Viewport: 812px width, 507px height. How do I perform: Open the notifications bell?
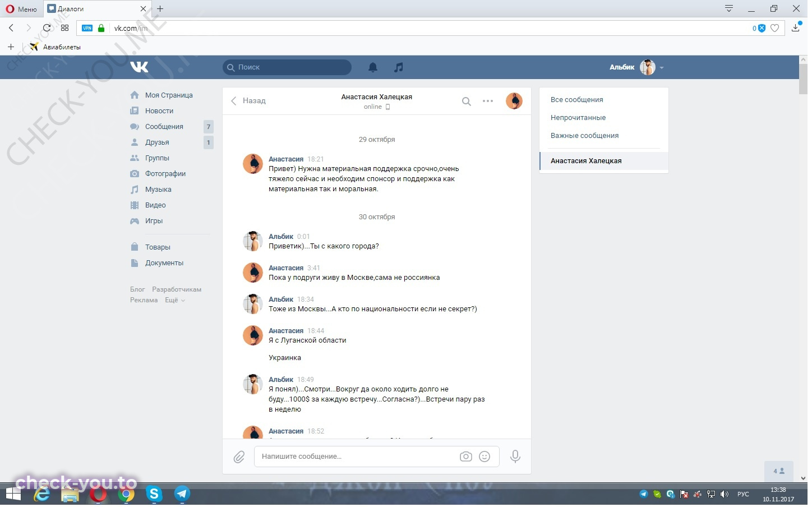[x=373, y=67]
